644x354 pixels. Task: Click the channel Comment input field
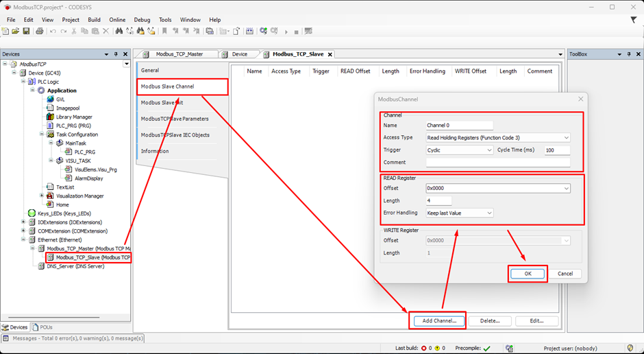click(x=498, y=163)
